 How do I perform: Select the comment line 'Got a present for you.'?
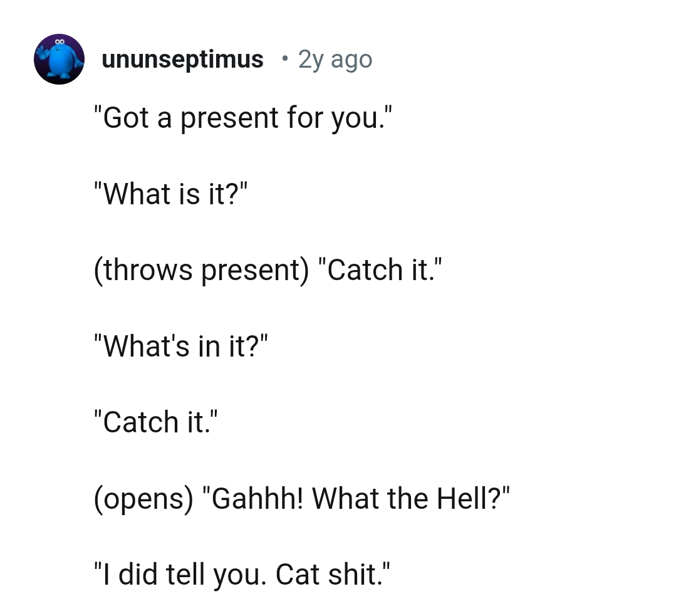[244, 117]
